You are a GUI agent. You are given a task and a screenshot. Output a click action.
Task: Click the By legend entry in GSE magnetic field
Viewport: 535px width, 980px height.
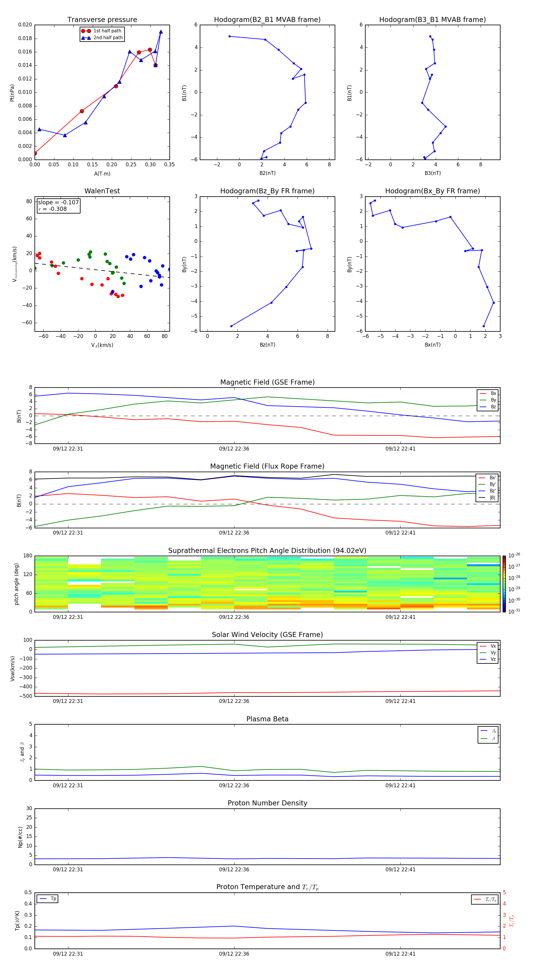[x=488, y=400]
